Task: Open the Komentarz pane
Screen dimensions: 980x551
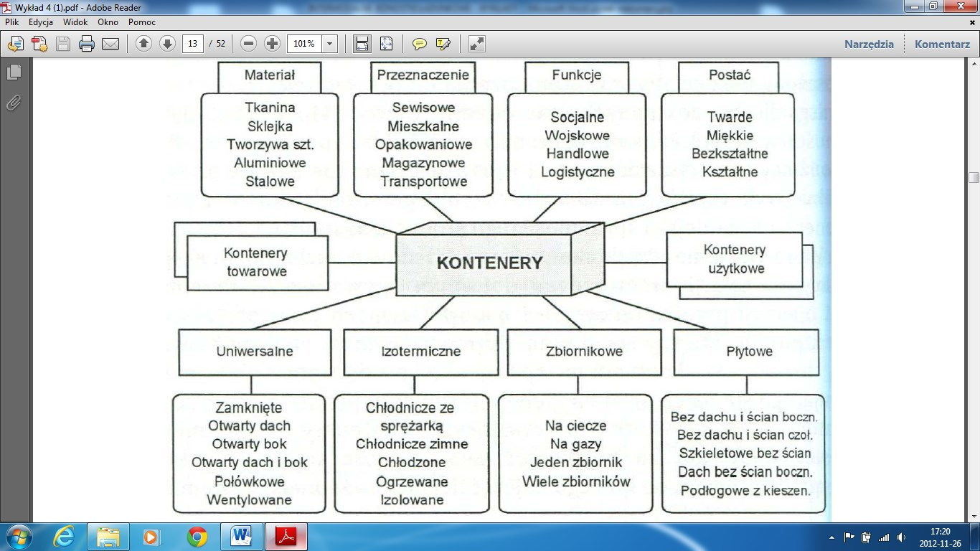Action: (x=942, y=44)
